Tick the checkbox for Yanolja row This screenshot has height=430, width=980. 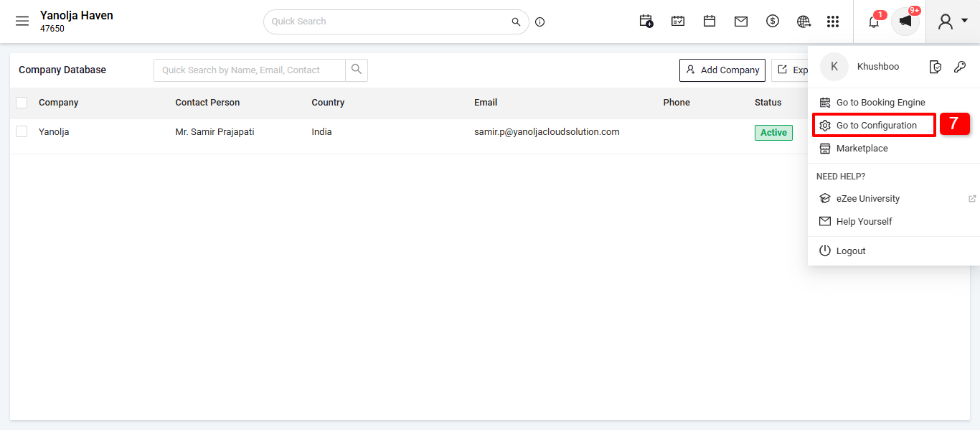[x=22, y=131]
